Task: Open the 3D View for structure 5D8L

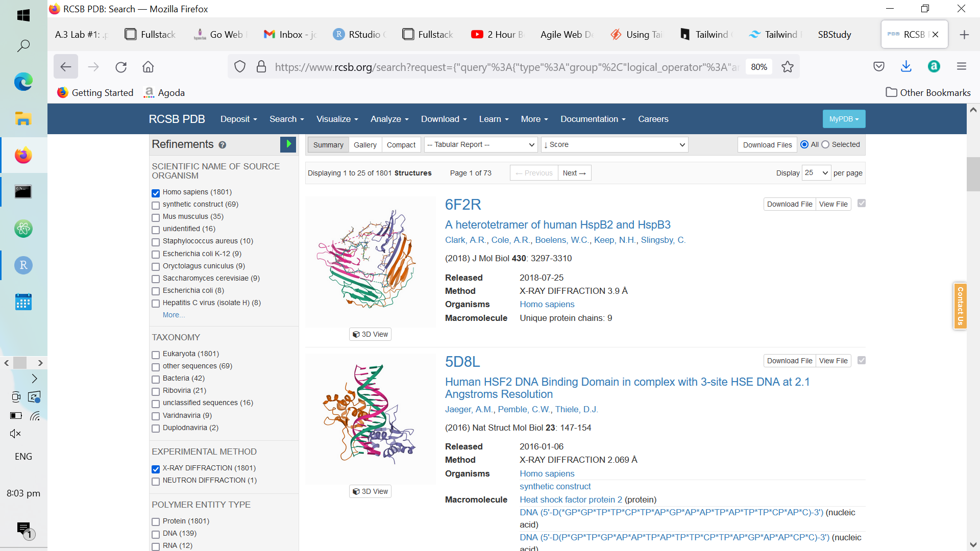Action: pos(370,491)
